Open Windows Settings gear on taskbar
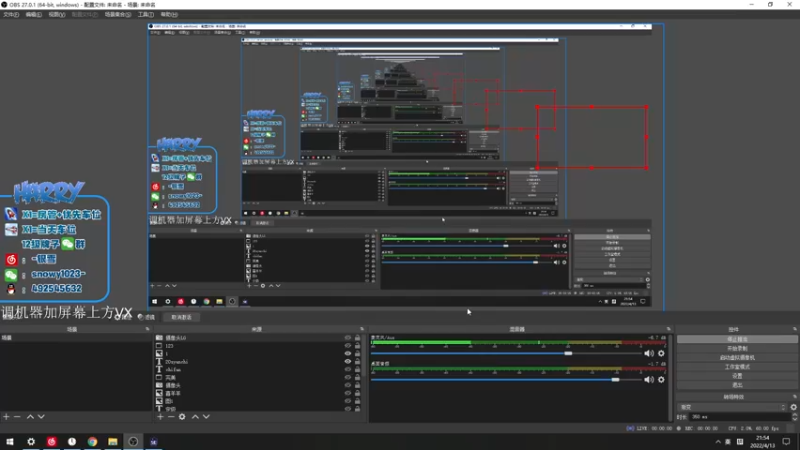The height and width of the screenshot is (450, 800). click(31, 441)
